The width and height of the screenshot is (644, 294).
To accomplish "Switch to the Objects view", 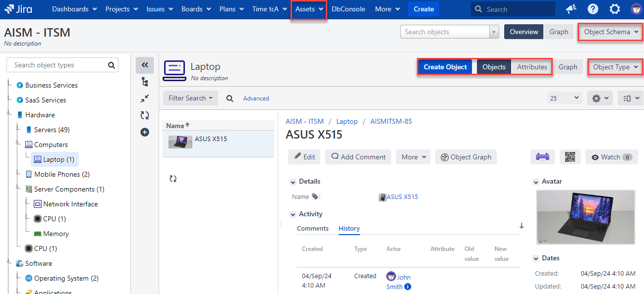I will [494, 67].
